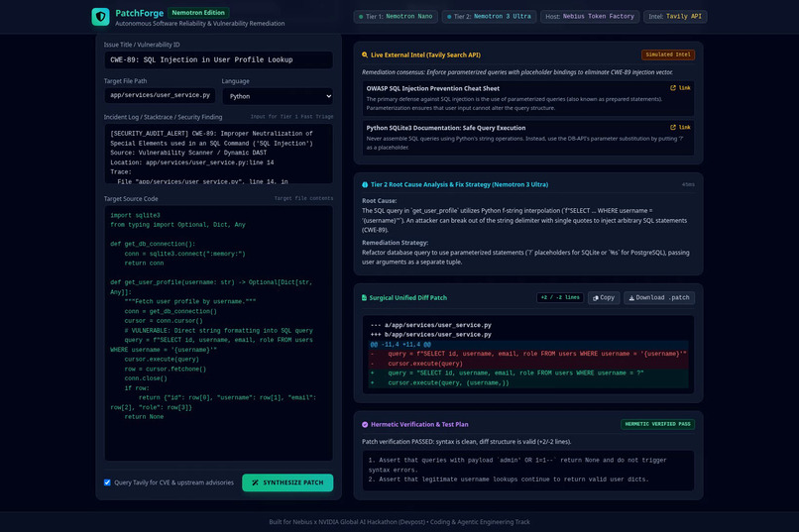
Task: Click the Root Cause heading
Action: [x=379, y=201]
